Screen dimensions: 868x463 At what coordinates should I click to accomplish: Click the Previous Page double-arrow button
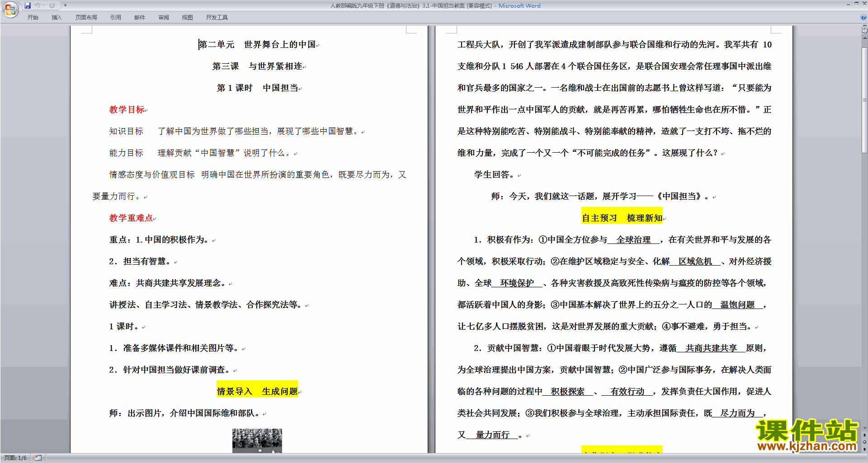(x=864, y=435)
